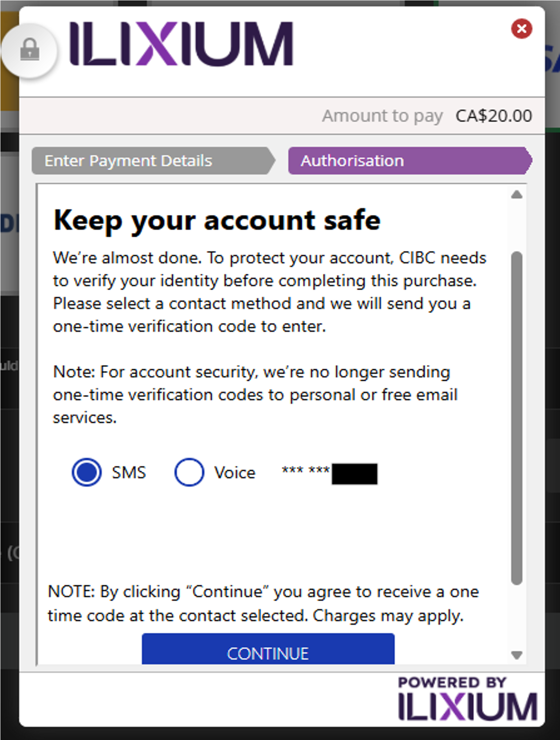Click the masked phone number asterisks
The height and width of the screenshot is (740, 560).
(305, 471)
